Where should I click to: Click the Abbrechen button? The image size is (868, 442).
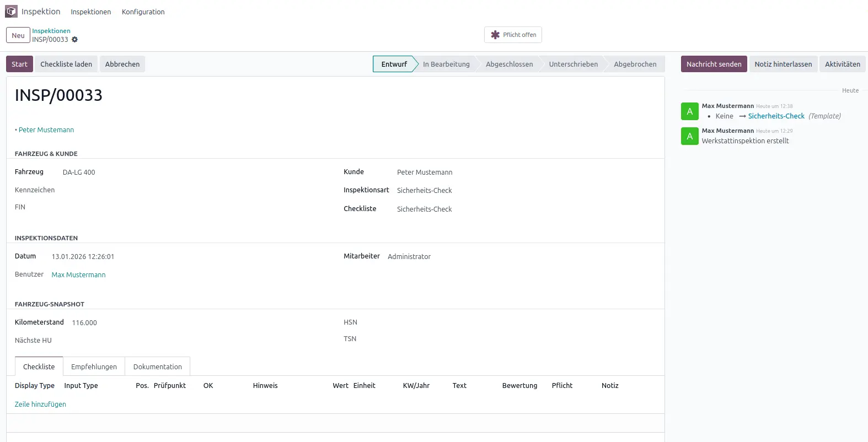pos(122,64)
